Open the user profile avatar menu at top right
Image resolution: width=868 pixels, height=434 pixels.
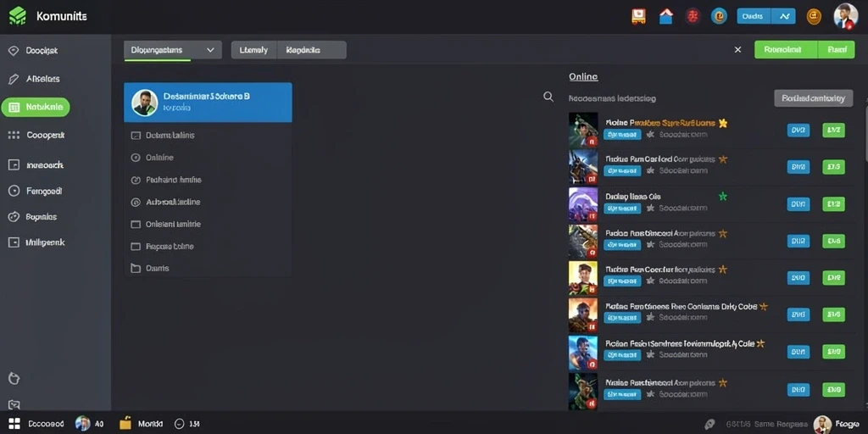coord(845,16)
